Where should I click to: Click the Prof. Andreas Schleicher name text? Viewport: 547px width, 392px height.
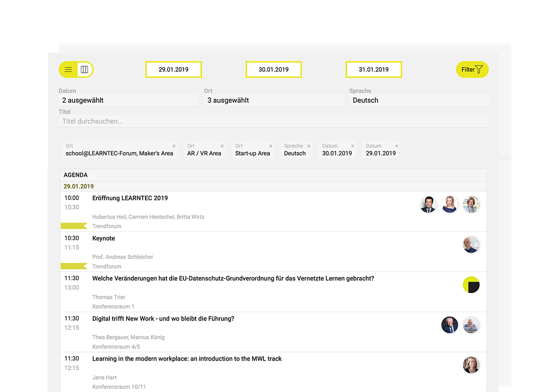[x=122, y=257]
